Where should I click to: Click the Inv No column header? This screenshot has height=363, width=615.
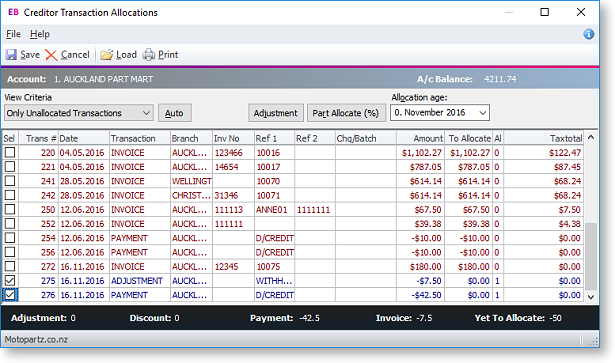233,138
